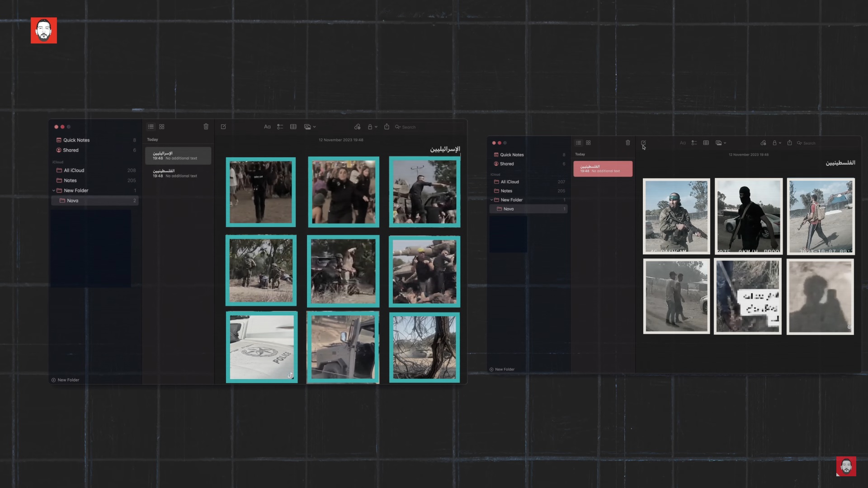Open Aa text format in left window

coord(267,127)
